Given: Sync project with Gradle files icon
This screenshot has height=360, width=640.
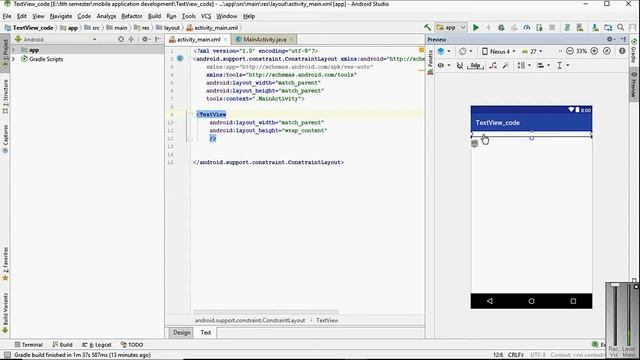Looking at the screenshot, I should pos(567,28).
